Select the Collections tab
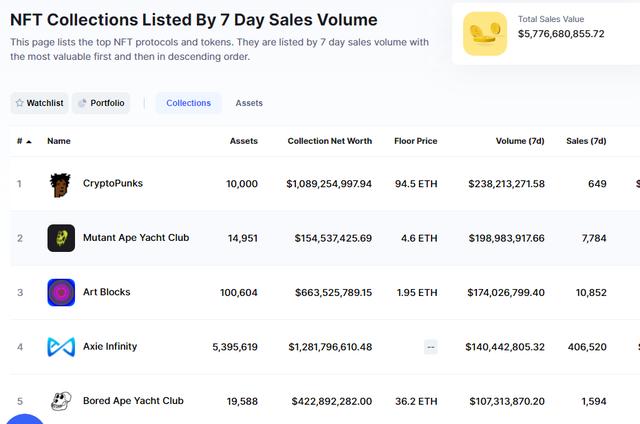 188,103
